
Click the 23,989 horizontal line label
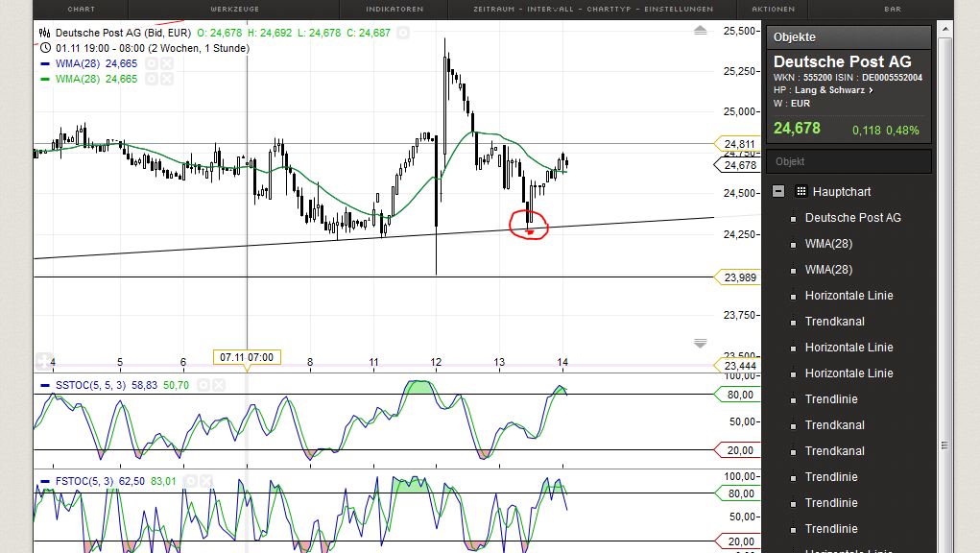pos(739,277)
